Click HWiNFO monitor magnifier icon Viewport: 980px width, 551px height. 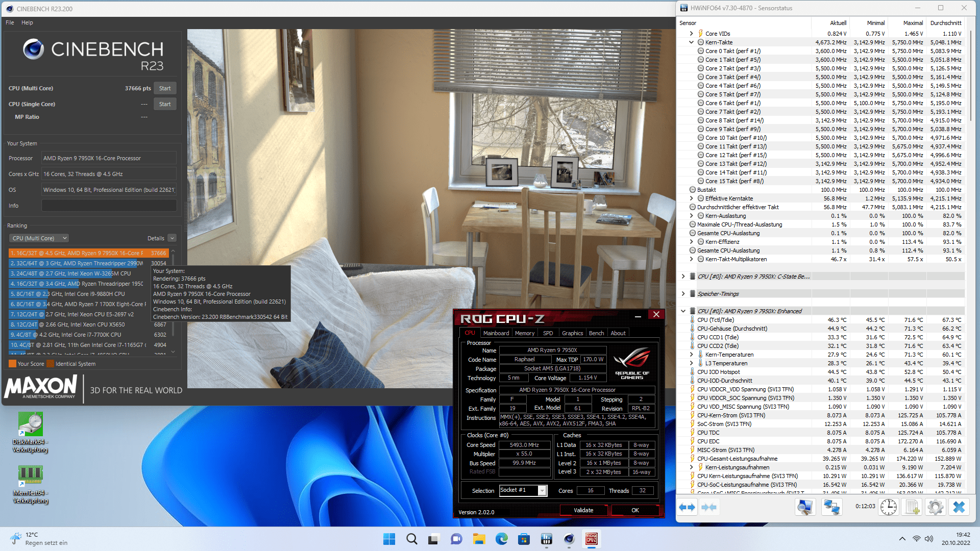(x=805, y=507)
